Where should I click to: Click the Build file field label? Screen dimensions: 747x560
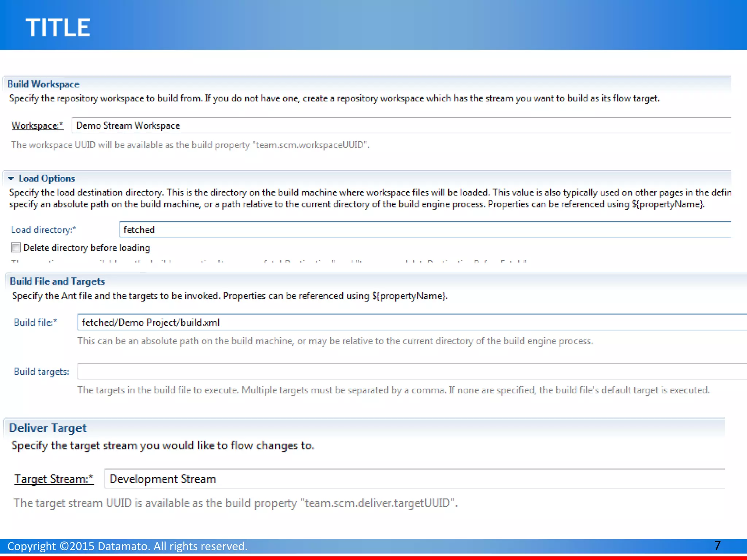pos(35,322)
